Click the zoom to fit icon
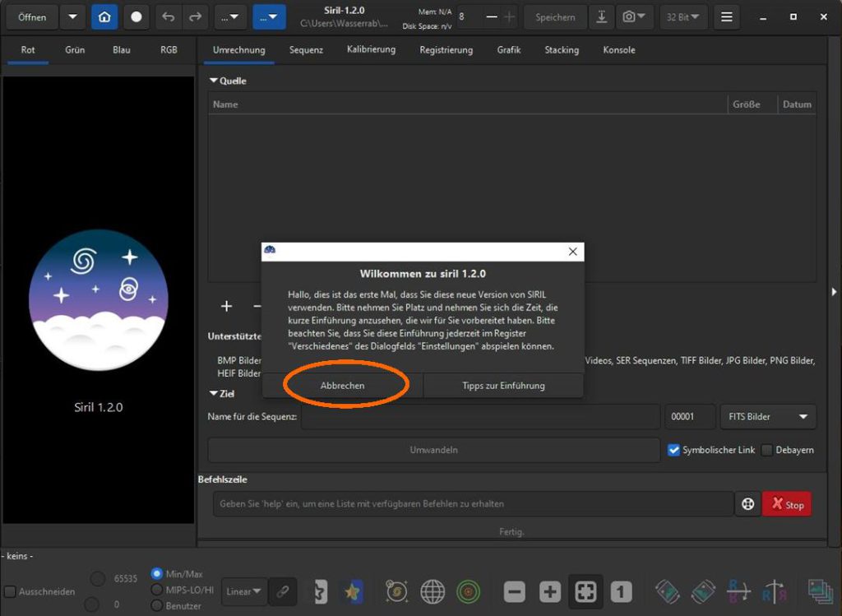This screenshot has height=616, width=842. tap(585, 591)
